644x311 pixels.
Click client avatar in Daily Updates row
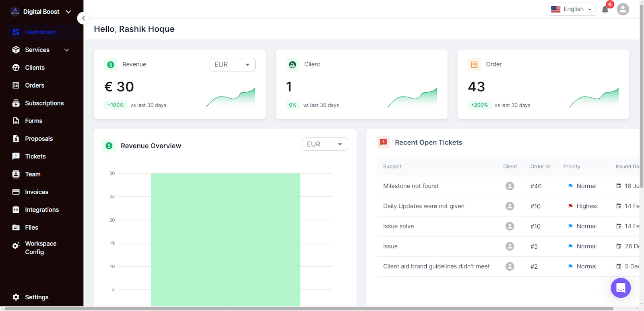point(510,206)
